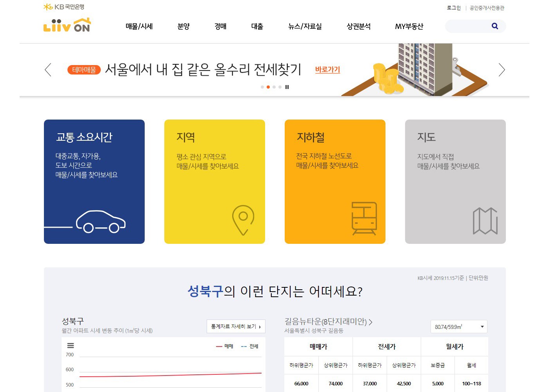Toggle 매매 series in chart legend
This screenshot has height=392, width=549.
pos(225,346)
